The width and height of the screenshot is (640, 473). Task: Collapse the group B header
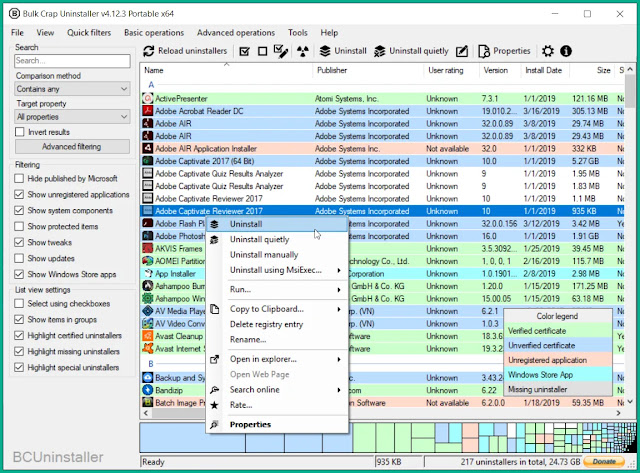click(151, 364)
